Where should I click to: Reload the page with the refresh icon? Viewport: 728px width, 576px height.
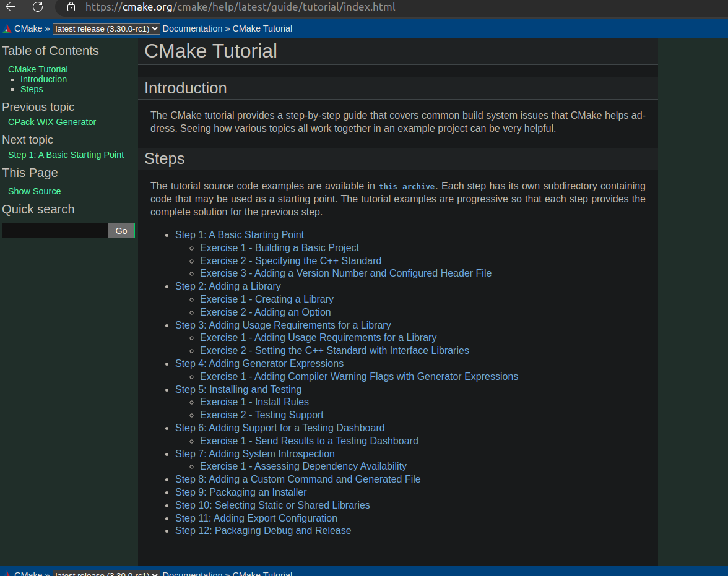pos(38,7)
